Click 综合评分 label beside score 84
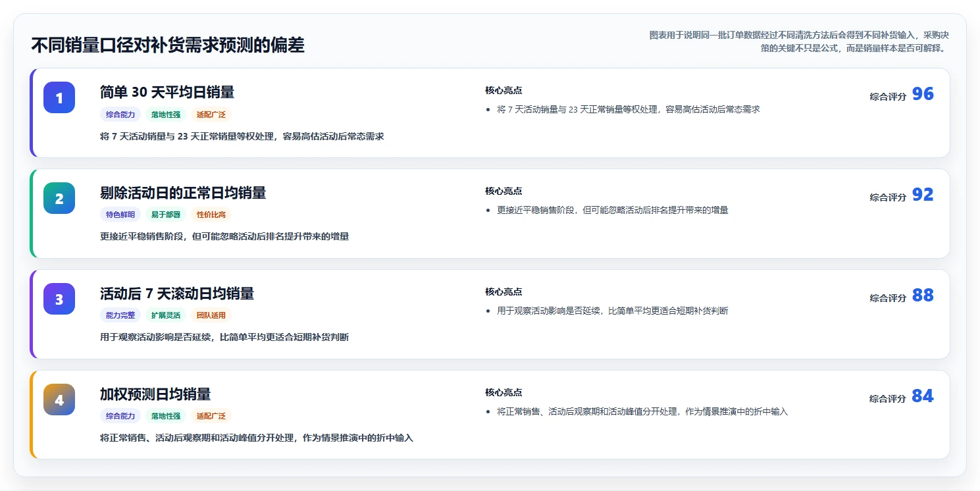The image size is (980, 491). (888, 399)
